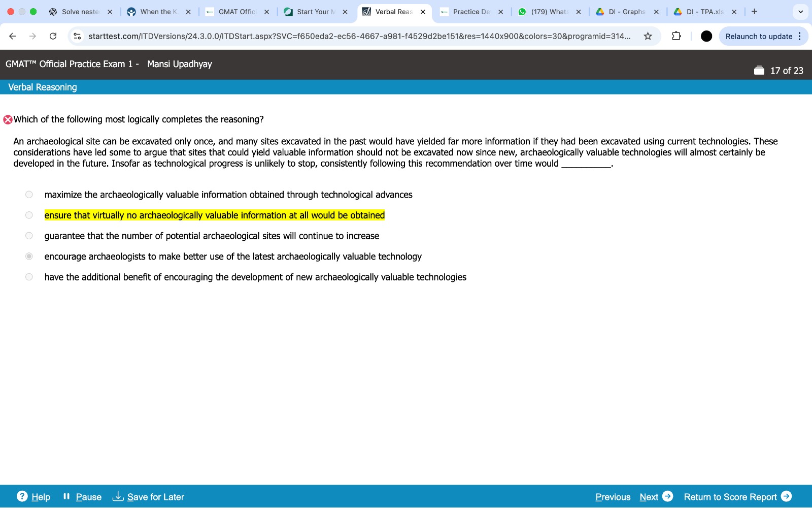Switch to the 'DI - Graphs' tab
This screenshot has width=812, height=508.
pos(627,12)
